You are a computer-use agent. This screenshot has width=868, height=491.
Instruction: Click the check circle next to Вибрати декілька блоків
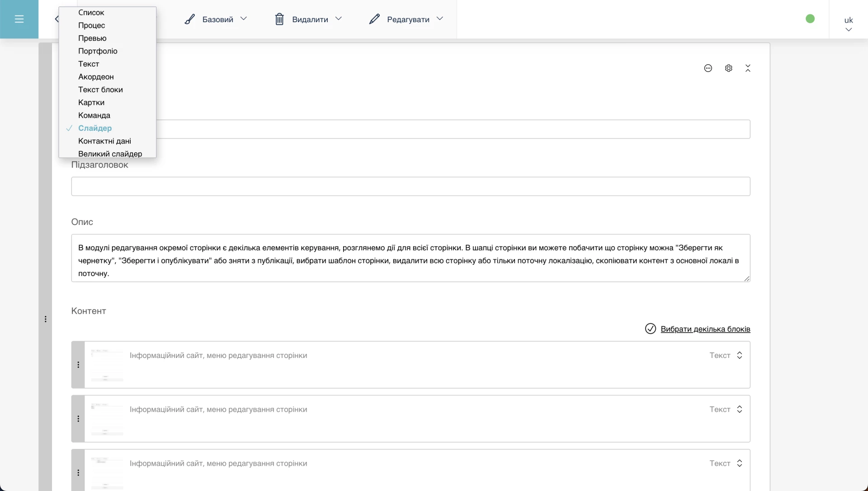pos(650,329)
